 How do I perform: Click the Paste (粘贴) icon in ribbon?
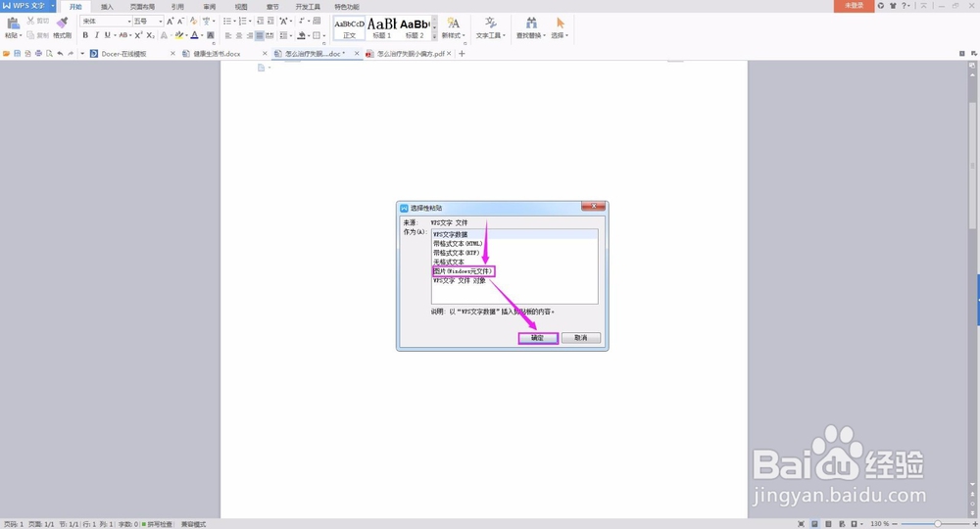click(13, 24)
